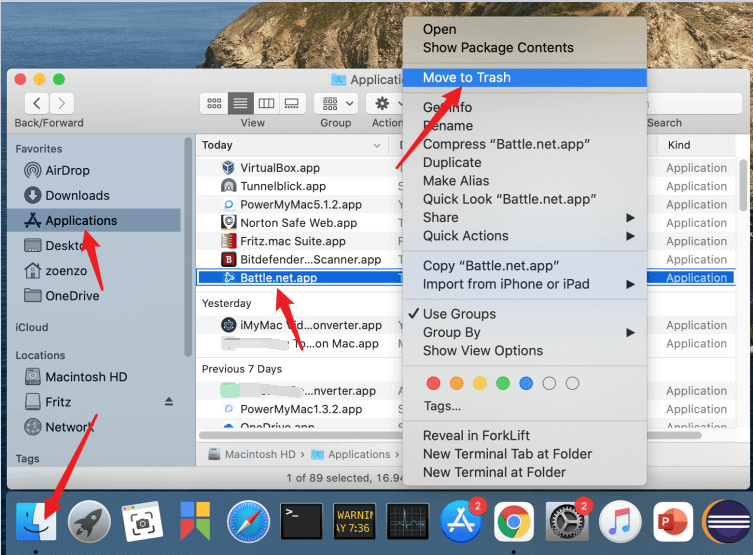Open the Action gear menu
Viewport: 753px width, 555px height.
[x=385, y=103]
